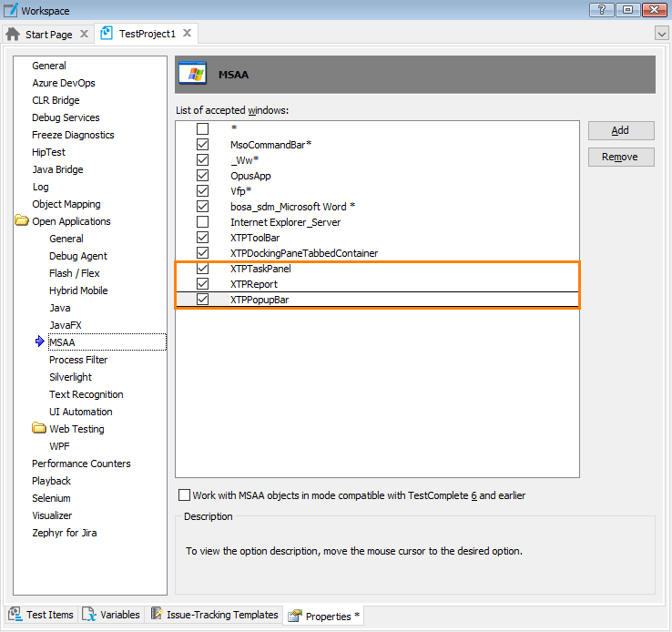672x632 pixels.
Task: Open the tab list dropdown arrow
Action: (x=661, y=34)
